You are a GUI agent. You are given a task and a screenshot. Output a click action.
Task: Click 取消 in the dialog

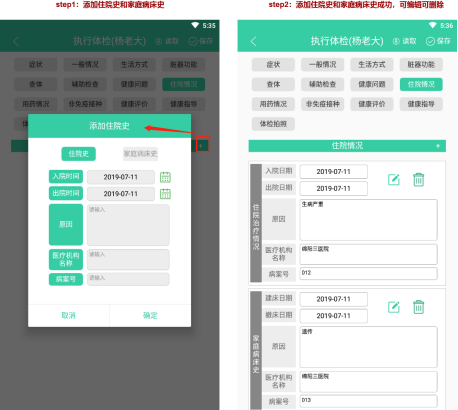pos(69,315)
